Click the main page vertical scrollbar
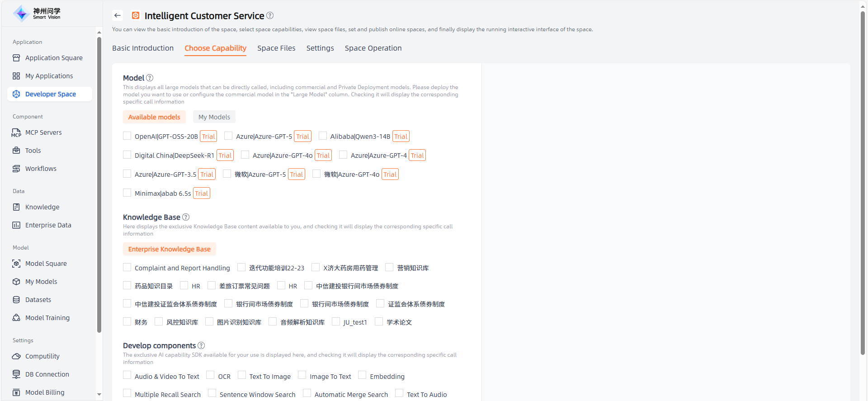The height and width of the screenshot is (401, 868). [x=863, y=181]
